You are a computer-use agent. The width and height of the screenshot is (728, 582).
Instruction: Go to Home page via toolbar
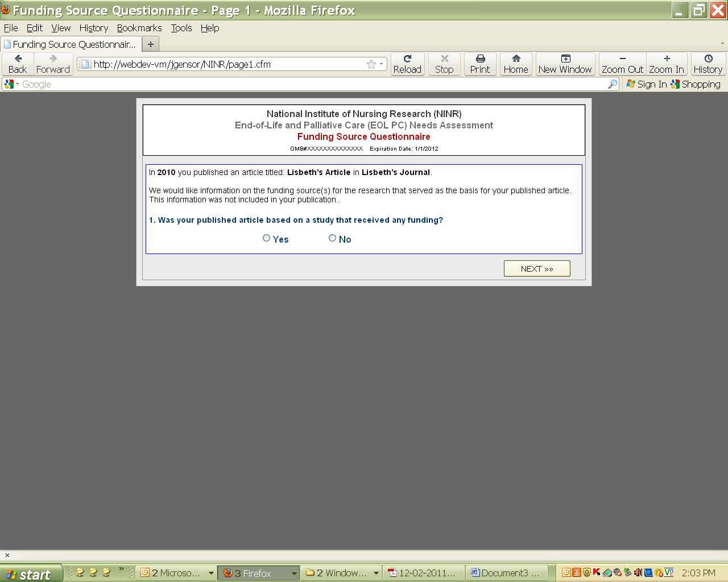(x=516, y=64)
